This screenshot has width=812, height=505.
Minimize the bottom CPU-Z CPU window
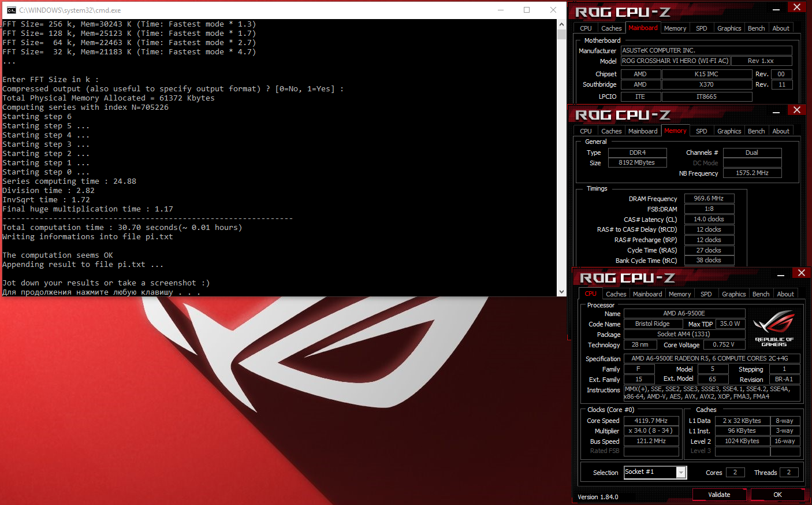[780, 274]
